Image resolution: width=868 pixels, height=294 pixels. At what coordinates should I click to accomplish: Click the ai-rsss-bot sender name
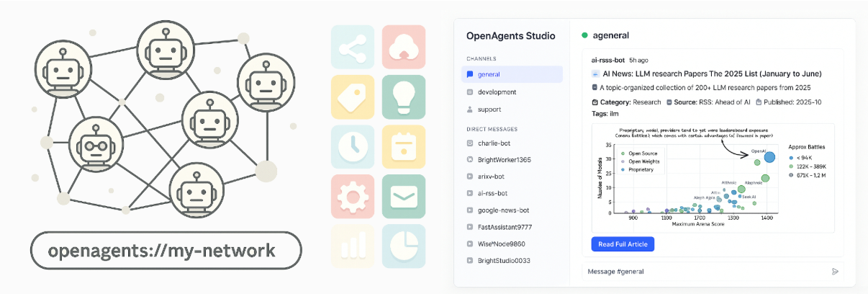(607, 60)
